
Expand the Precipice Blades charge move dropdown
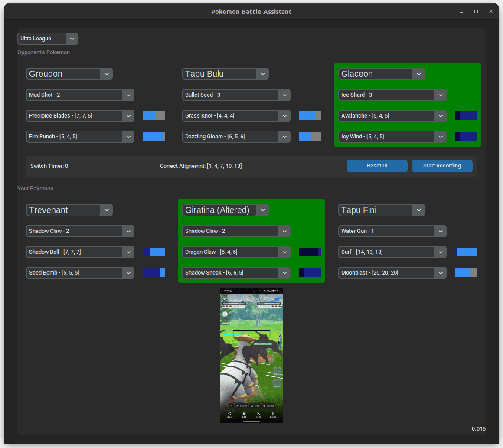point(80,116)
